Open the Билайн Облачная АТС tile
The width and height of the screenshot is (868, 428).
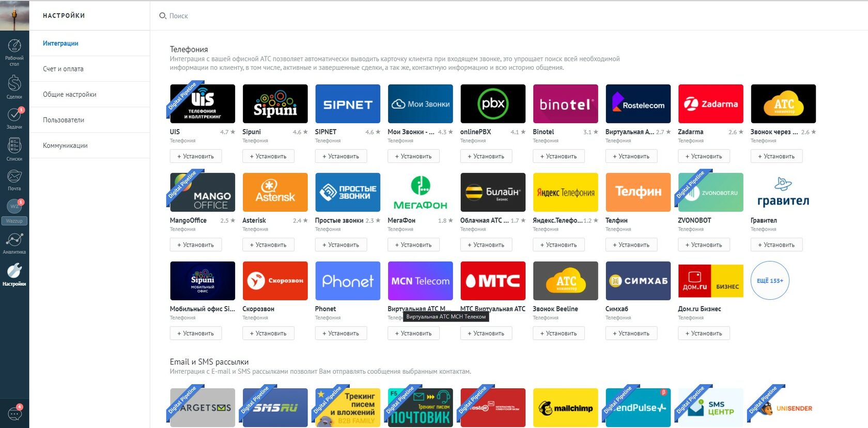point(493,192)
